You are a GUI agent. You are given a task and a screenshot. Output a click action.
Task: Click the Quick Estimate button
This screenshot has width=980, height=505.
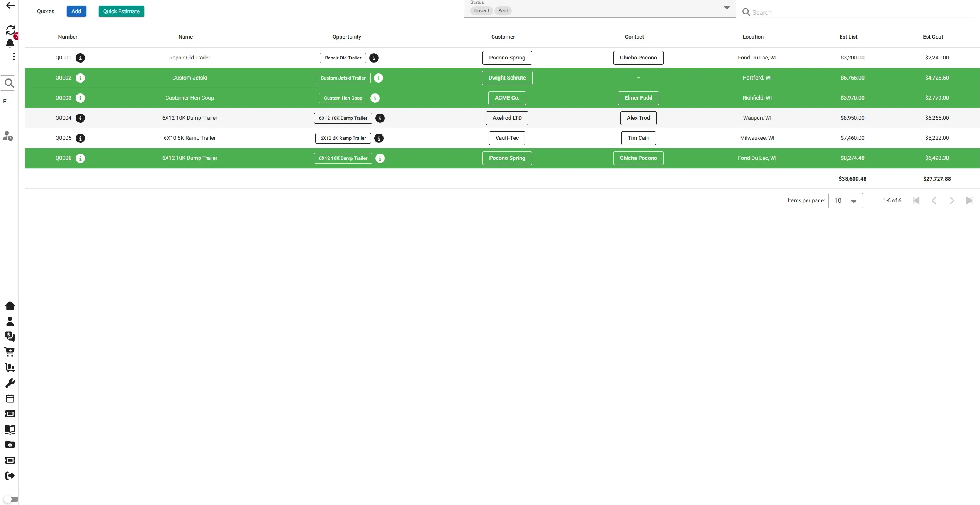click(x=121, y=11)
